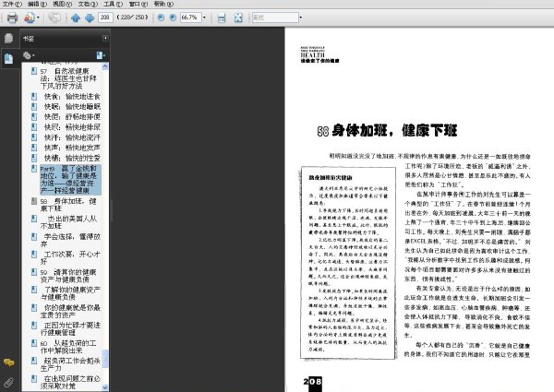Go to next page with down arrow

pyautogui.click(x=90, y=18)
